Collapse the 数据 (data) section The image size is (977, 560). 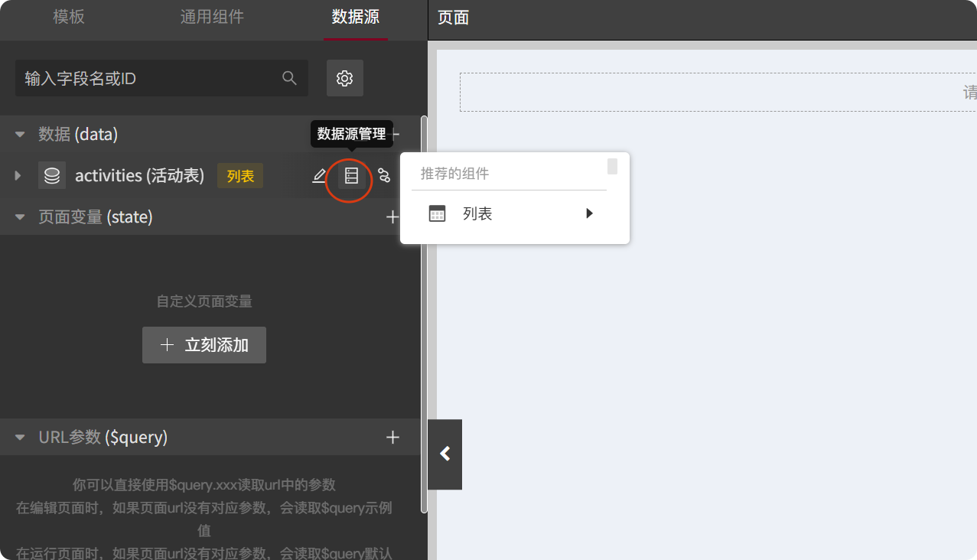point(18,134)
